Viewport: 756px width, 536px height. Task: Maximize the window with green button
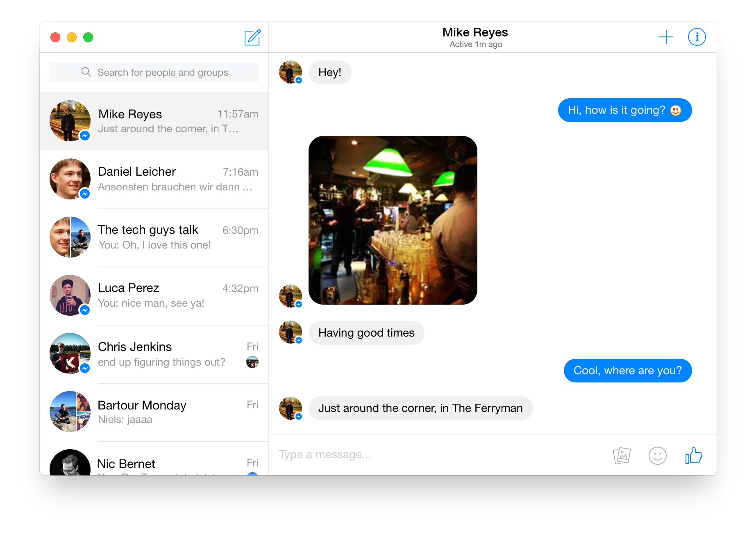click(x=88, y=37)
